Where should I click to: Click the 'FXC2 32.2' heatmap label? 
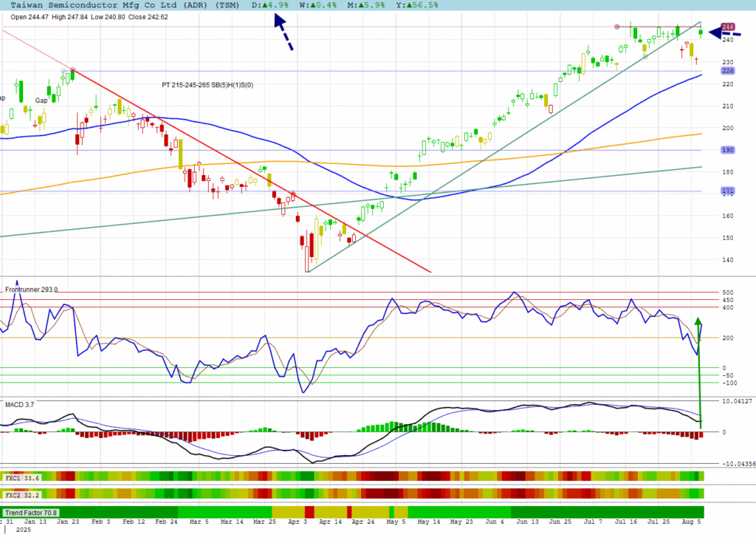[22, 495]
